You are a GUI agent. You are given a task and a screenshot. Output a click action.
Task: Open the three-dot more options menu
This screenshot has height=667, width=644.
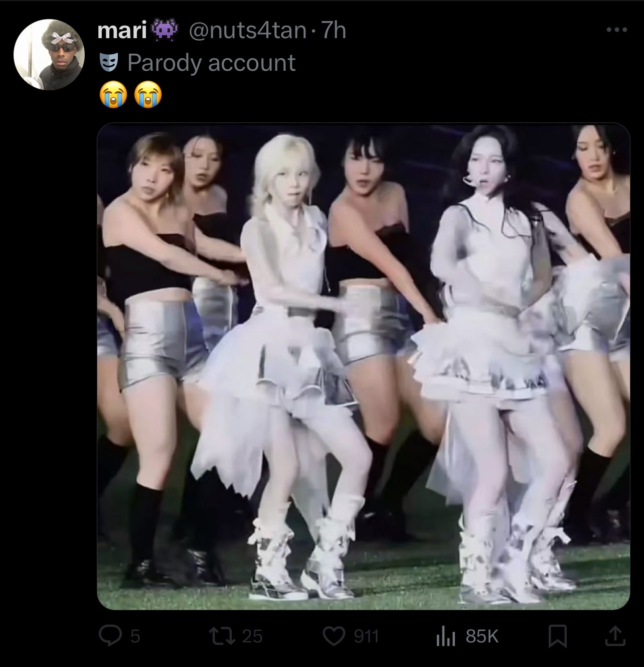(616, 30)
